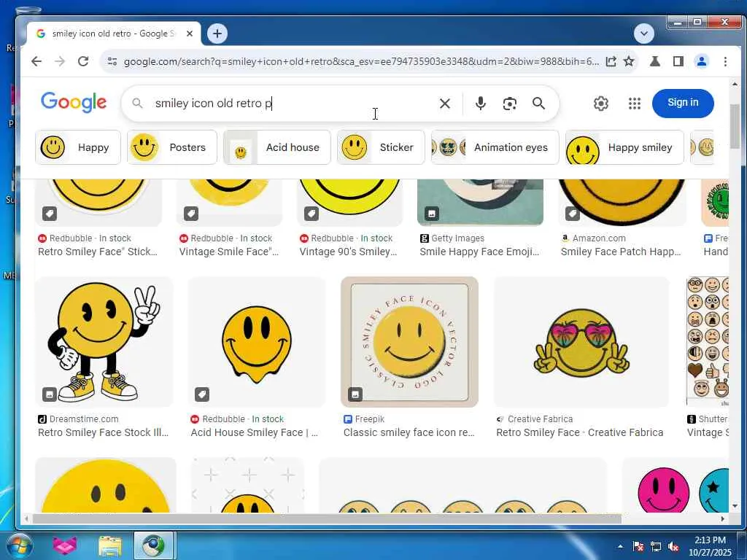Open the Chrome profile avatar
This screenshot has width=747, height=560.
[x=702, y=61]
